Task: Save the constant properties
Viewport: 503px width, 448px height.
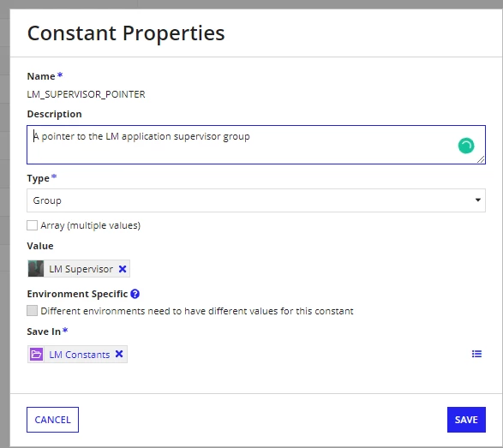Action: [466, 420]
